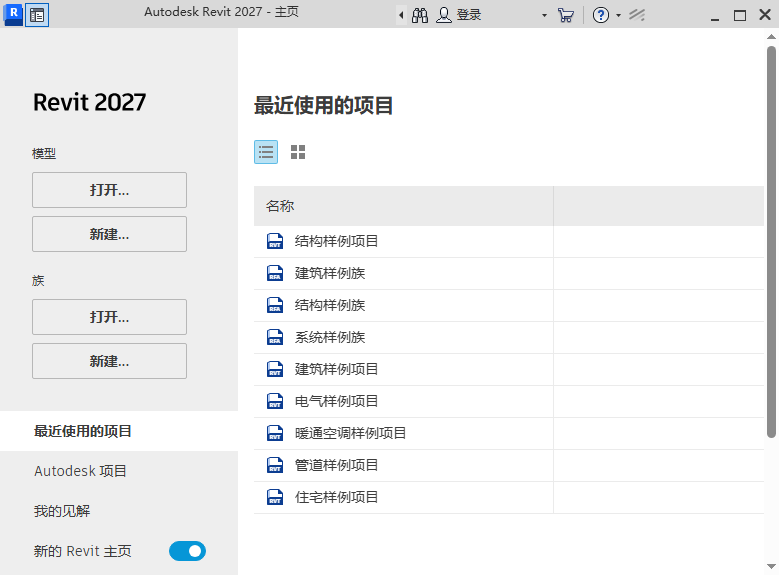Viewport: 779px width, 575px height.
Task: Click the help question mark icon
Action: click(x=600, y=15)
